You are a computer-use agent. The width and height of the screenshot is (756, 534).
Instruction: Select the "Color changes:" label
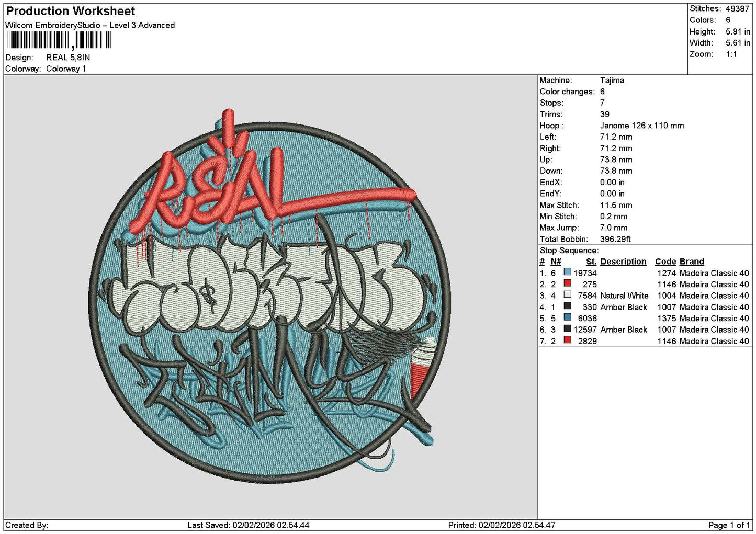click(x=567, y=92)
